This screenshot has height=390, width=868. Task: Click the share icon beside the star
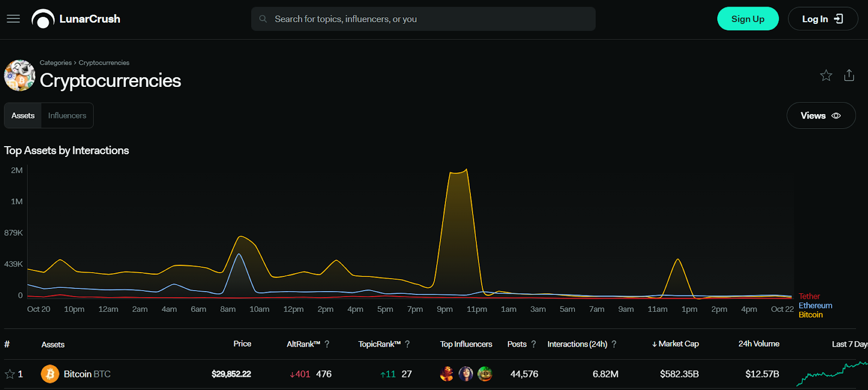pyautogui.click(x=849, y=76)
